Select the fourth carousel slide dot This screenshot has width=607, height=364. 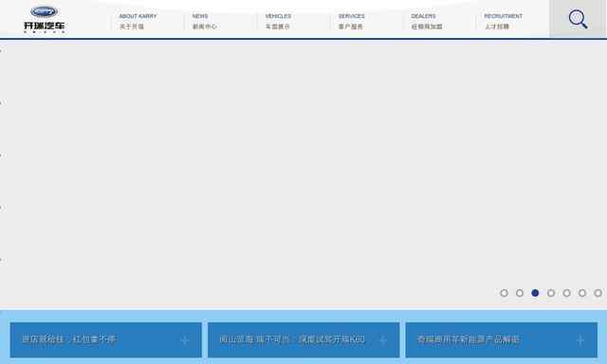coord(551,293)
